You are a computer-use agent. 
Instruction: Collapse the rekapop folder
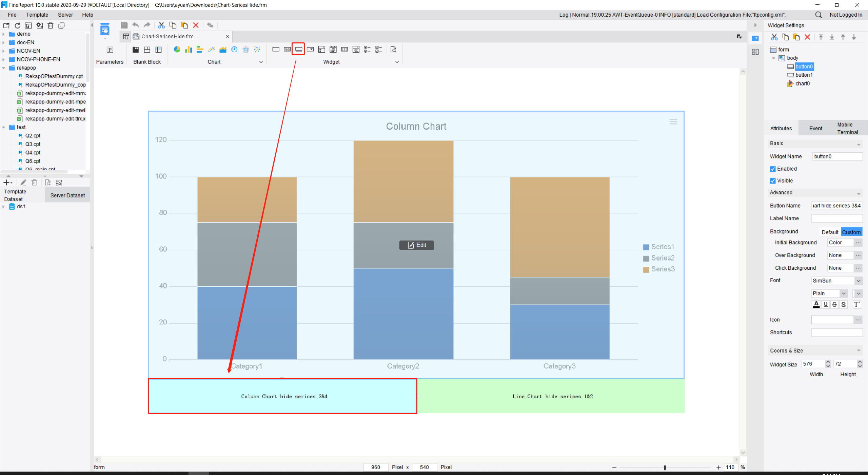(3, 68)
